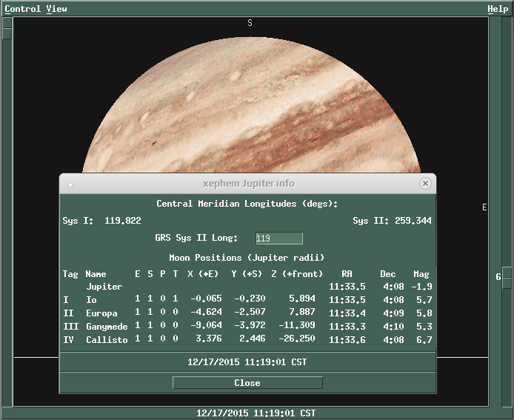Image resolution: width=514 pixels, height=420 pixels.
Task: Click the 'E' direction label at right edge
Action: click(484, 207)
